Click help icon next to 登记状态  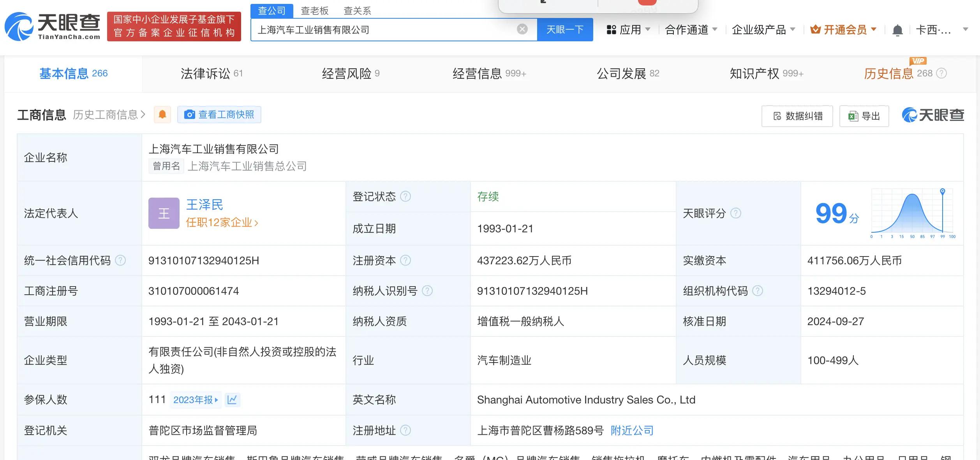point(405,196)
